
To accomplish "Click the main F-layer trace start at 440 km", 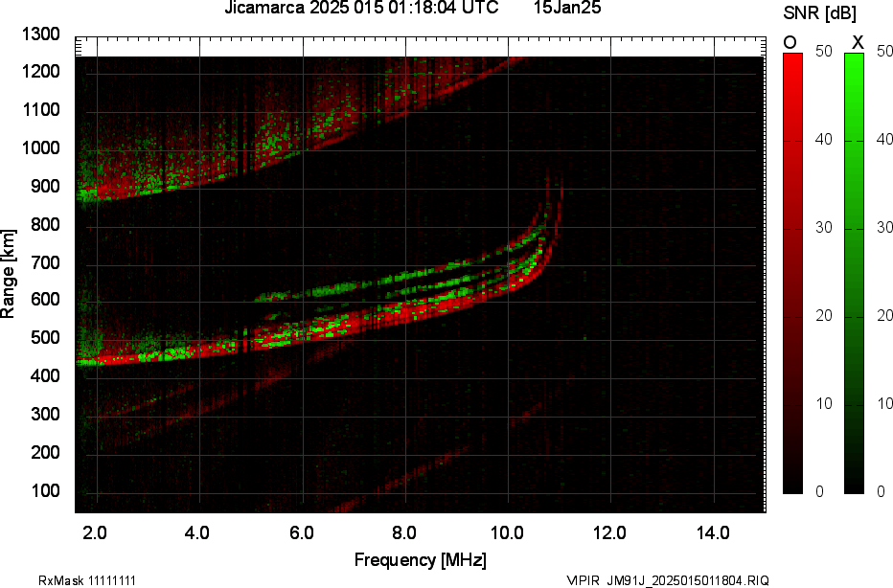I will tap(88, 362).
